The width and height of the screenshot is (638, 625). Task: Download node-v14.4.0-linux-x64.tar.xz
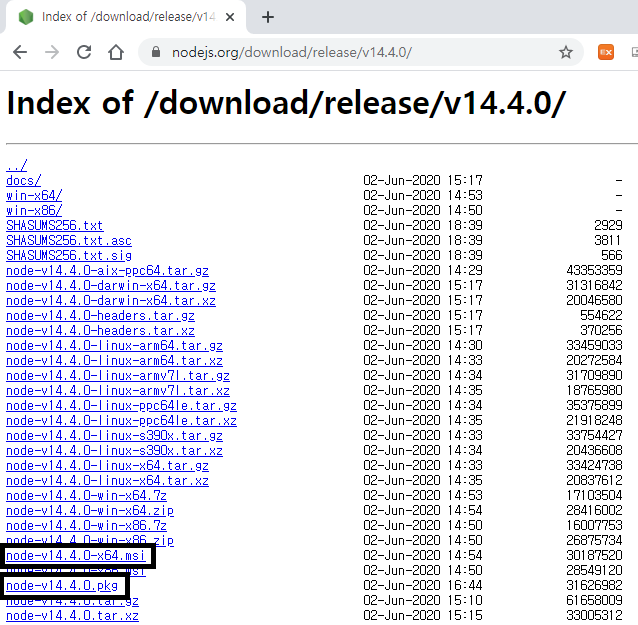coord(107,481)
